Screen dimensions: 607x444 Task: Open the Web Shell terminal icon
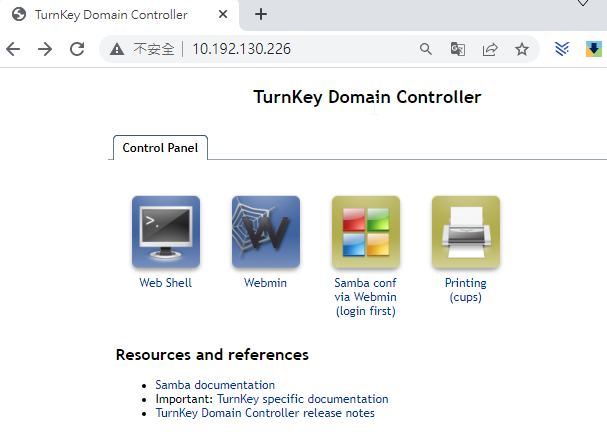click(166, 232)
